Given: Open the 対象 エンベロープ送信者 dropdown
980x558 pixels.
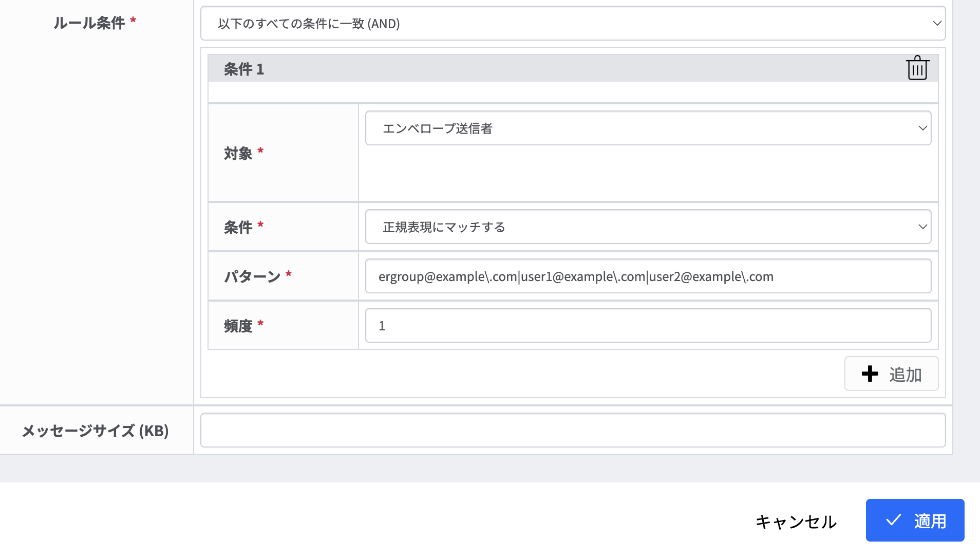Looking at the screenshot, I should coord(648,128).
